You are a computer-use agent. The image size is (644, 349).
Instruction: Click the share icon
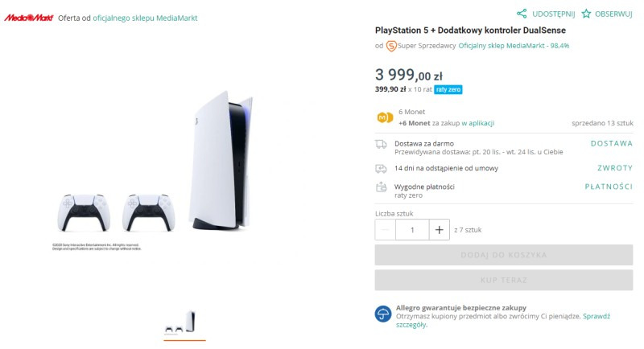point(522,14)
